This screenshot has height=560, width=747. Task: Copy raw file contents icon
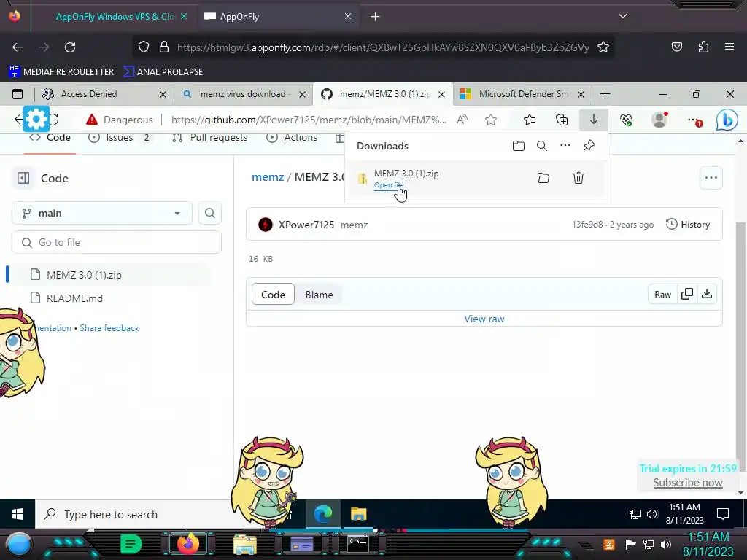[x=687, y=295]
